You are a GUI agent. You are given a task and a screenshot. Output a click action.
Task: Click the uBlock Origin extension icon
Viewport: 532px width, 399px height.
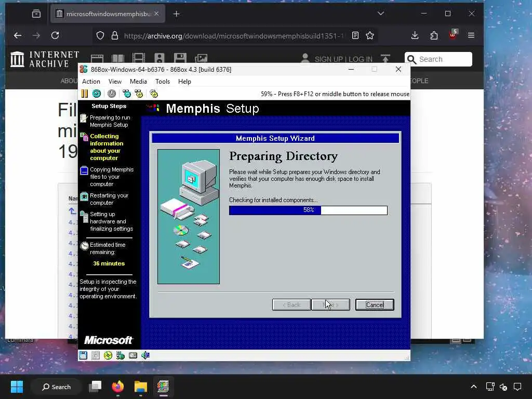(x=453, y=35)
